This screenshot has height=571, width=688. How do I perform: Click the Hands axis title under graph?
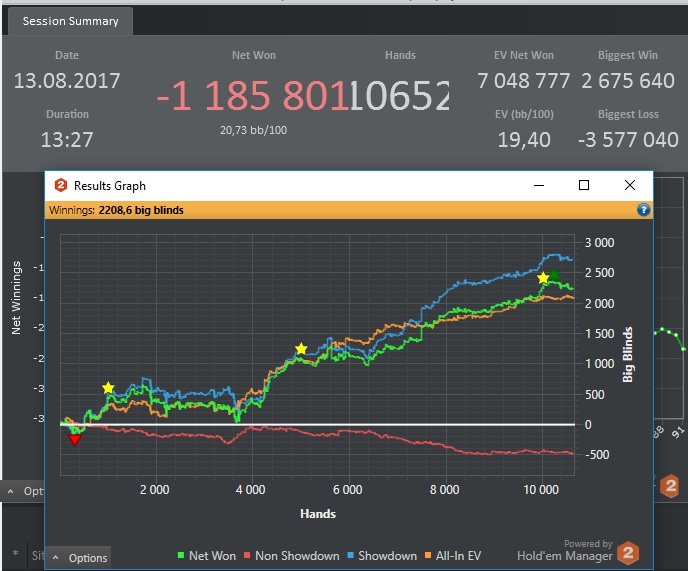pyautogui.click(x=318, y=514)
